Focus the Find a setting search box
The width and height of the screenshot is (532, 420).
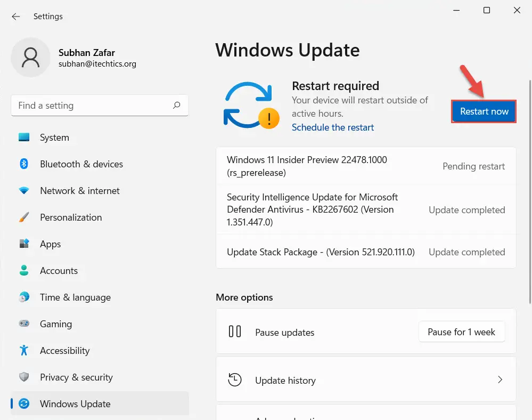click(x=100, y=105)
